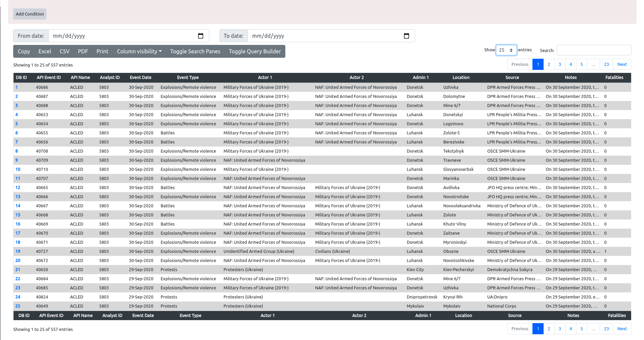
Task: Toggle Query Builder
Action: pyautogui.click(x=255, y=51)
